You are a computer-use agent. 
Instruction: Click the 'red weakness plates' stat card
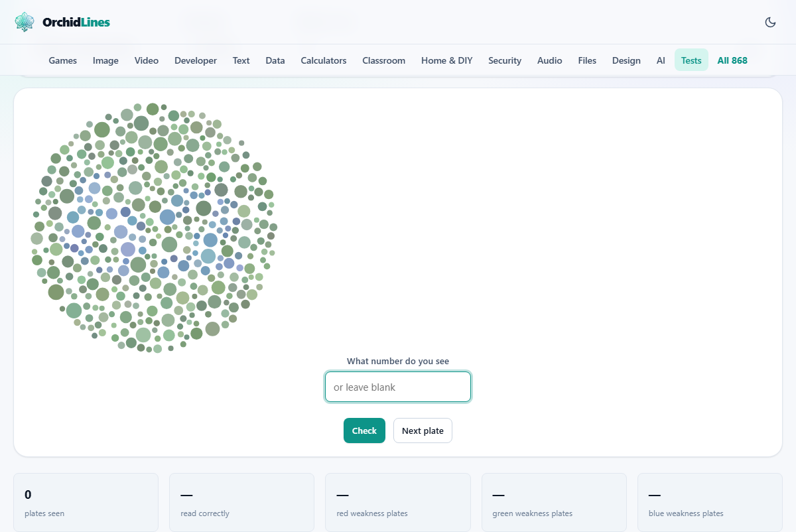pyautogui.click(x=398, y=502)
